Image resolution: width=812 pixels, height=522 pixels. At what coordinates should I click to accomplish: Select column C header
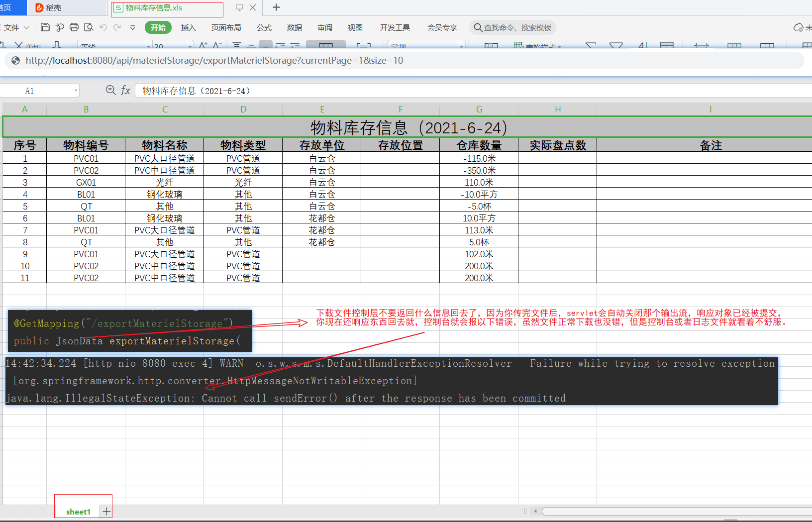pos(165,109)
